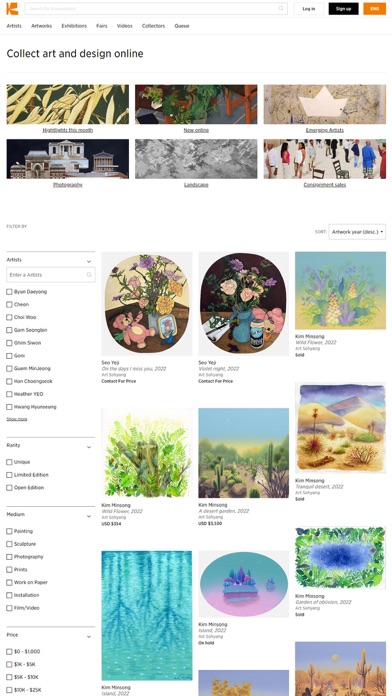Select the $1K - $5K price checkbox
The image size is (392, 696).
pos(9,664)
